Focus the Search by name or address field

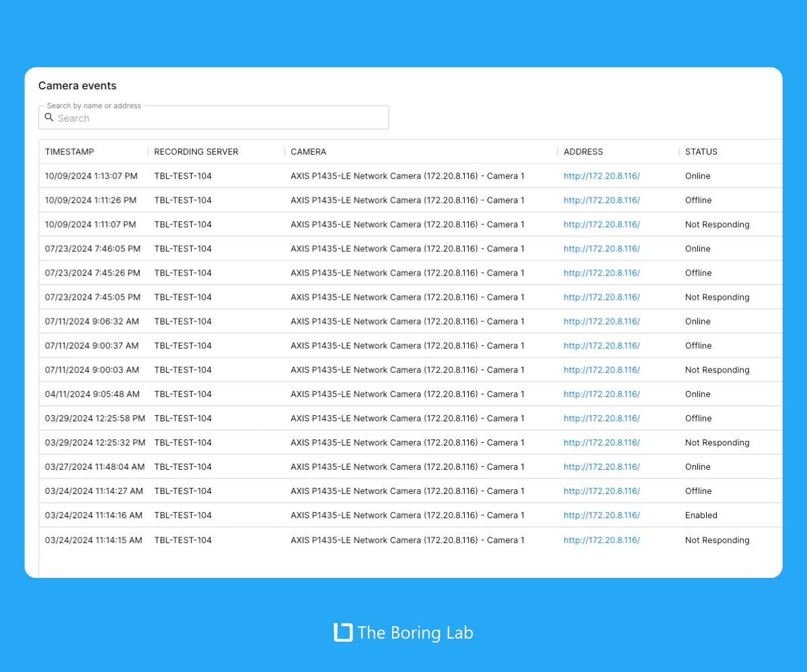coord(214,118)
